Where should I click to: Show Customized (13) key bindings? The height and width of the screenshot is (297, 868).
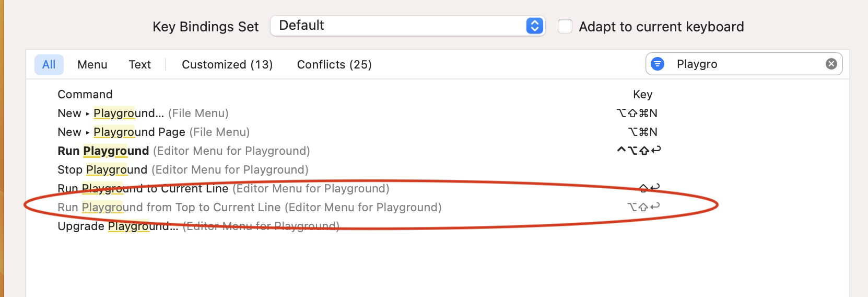coord(227,64)
